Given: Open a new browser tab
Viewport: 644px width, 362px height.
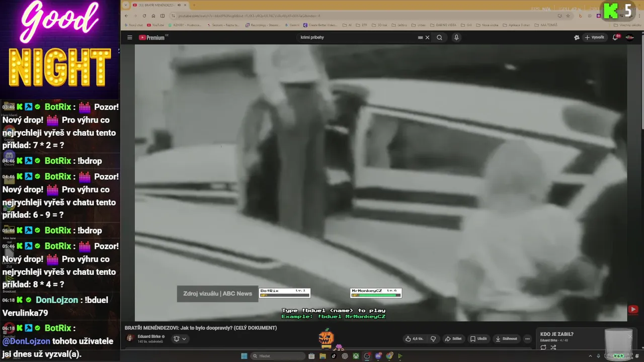Looking at the screenshot, I should [194, 5].
